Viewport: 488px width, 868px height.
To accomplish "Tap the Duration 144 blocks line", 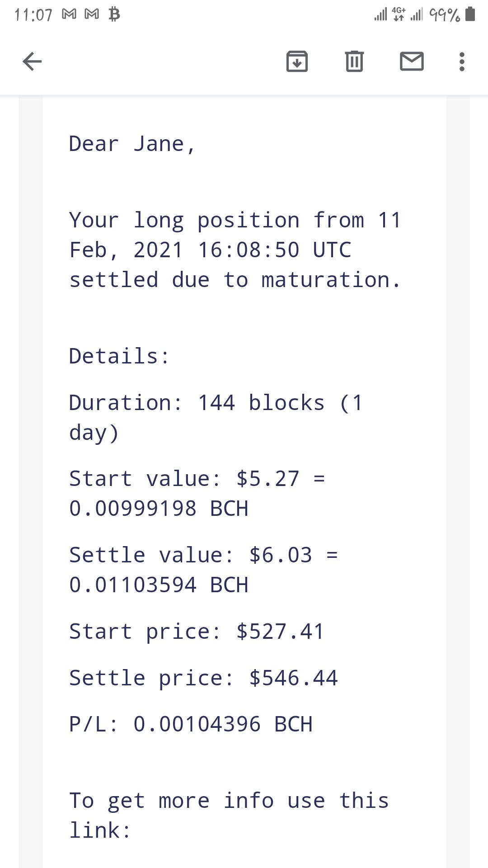I will click(x=216, y=418).
